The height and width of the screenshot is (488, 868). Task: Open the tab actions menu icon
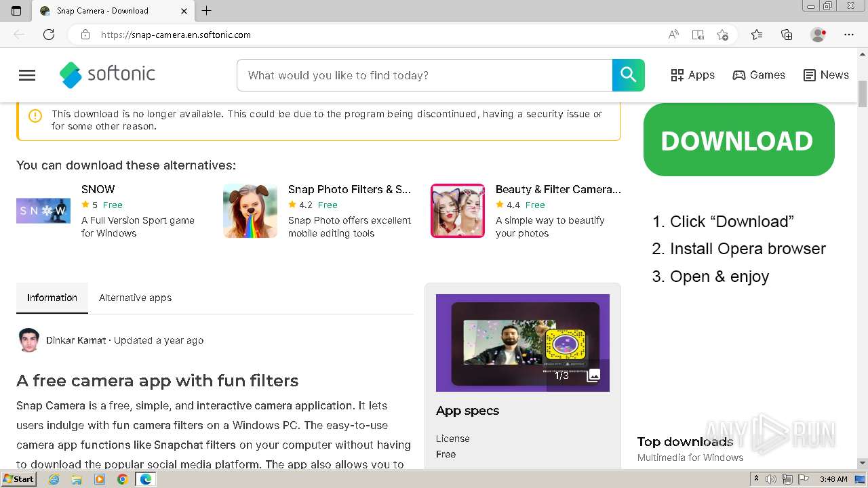pyautogui.click(x=16, y=11)
